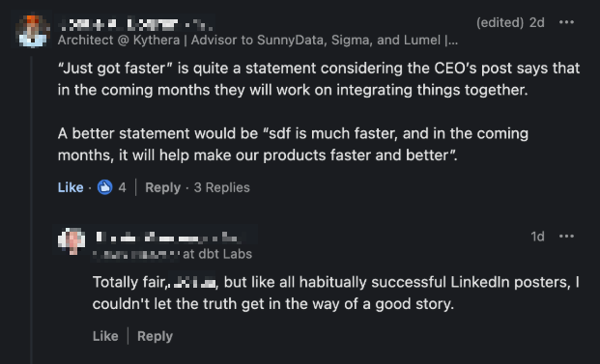Click the "1d" timestamp on the reply
This screenshot has height=364, width=600.
537,237
